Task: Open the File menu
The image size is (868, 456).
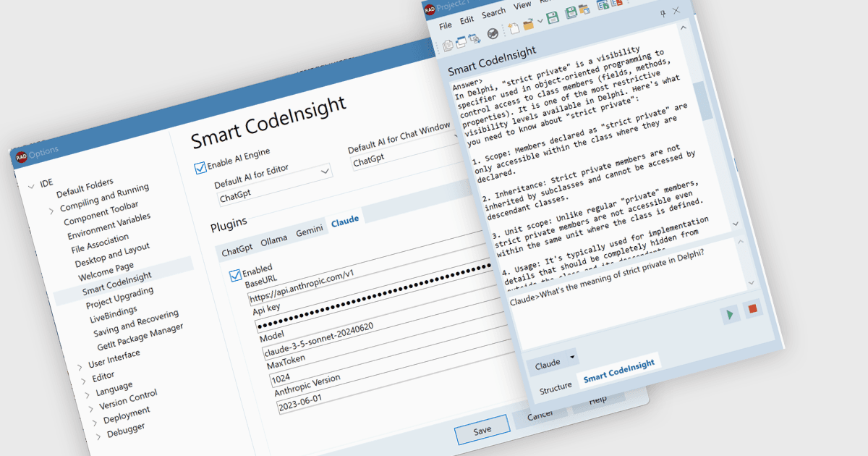Action: (x=445, y=25)
